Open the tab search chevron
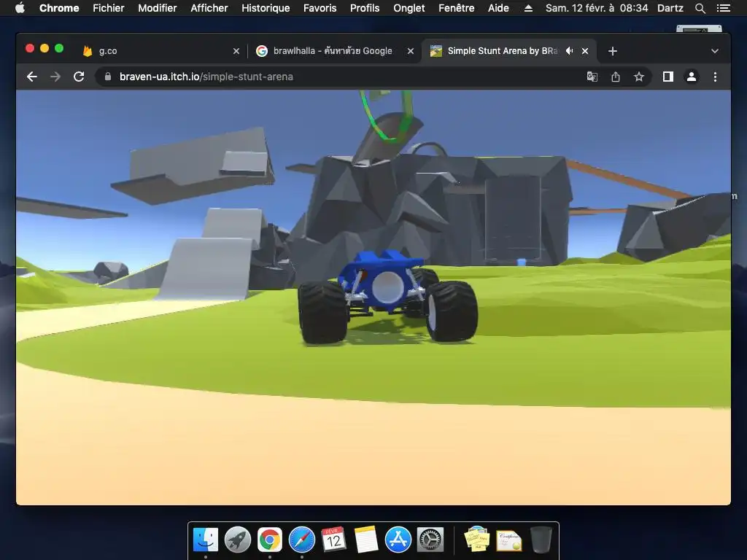Viewport: 747px width, 560px height. pyautogui.click(x=715, y=51)
